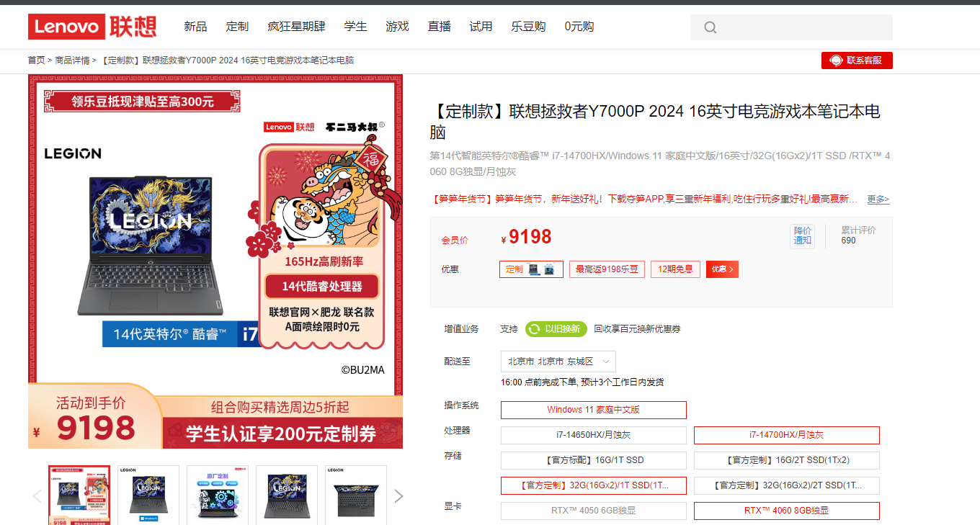Viewport: 980px width, 525px height.
Task: Click the Lenovo 联想 logo
Action: coord(92,27)
